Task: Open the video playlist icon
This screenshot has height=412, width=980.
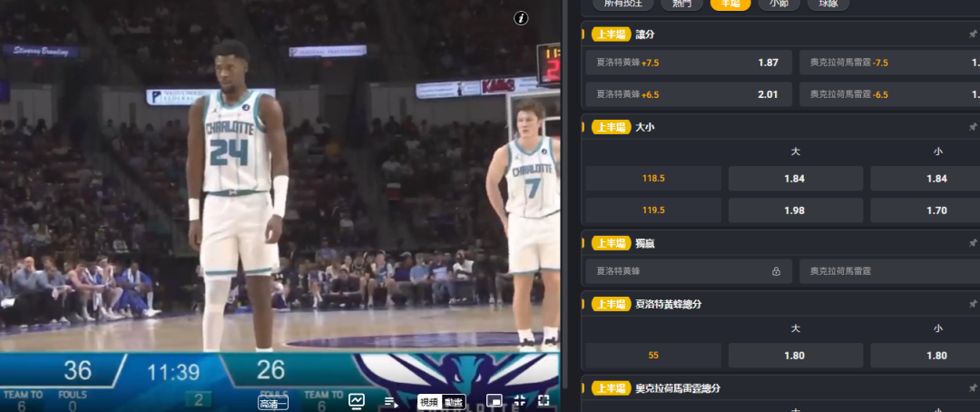Action: 389,401
